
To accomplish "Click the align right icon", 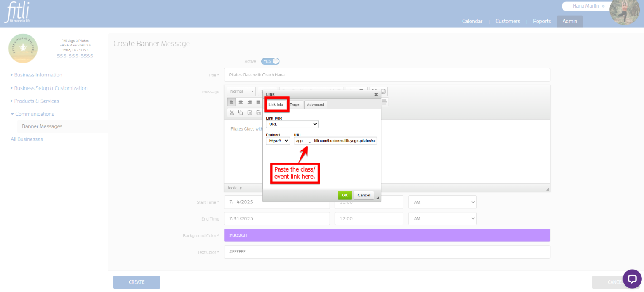I will (249, 102).
